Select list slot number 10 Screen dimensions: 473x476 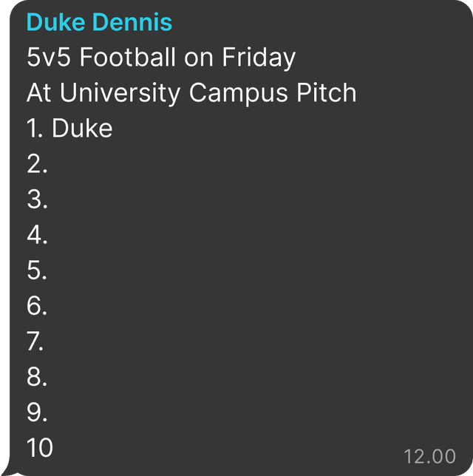coord(40,447)
